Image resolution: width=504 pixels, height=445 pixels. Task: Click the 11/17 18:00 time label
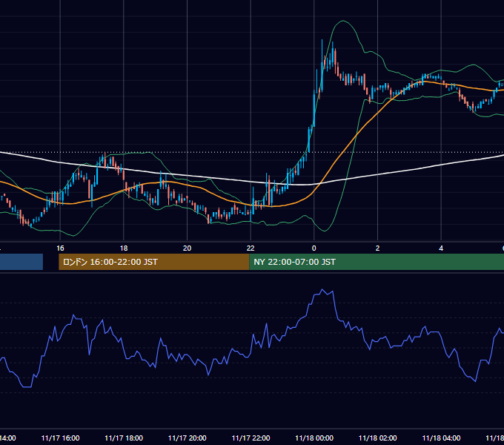click(x=124, y=438)
